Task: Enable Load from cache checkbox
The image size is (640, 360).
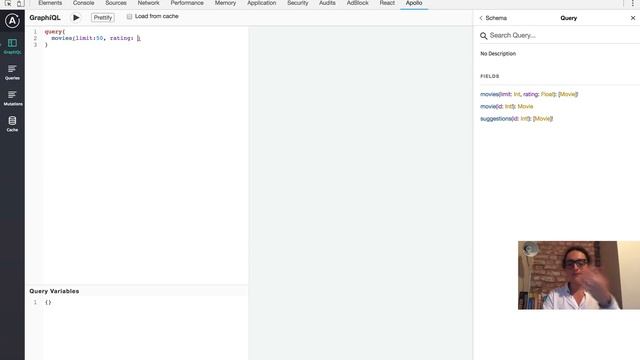Action: coord(129,16)
